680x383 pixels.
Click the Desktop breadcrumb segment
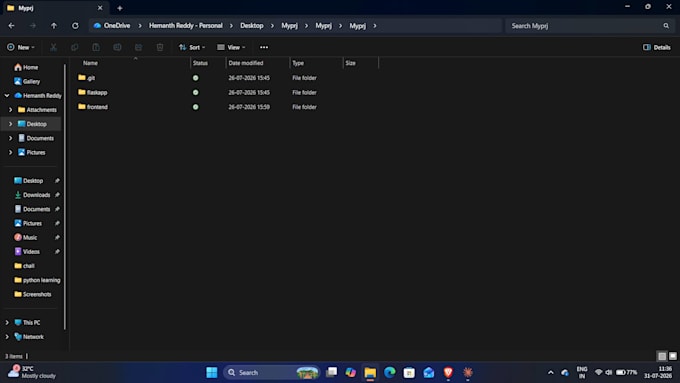click(252, 26)
